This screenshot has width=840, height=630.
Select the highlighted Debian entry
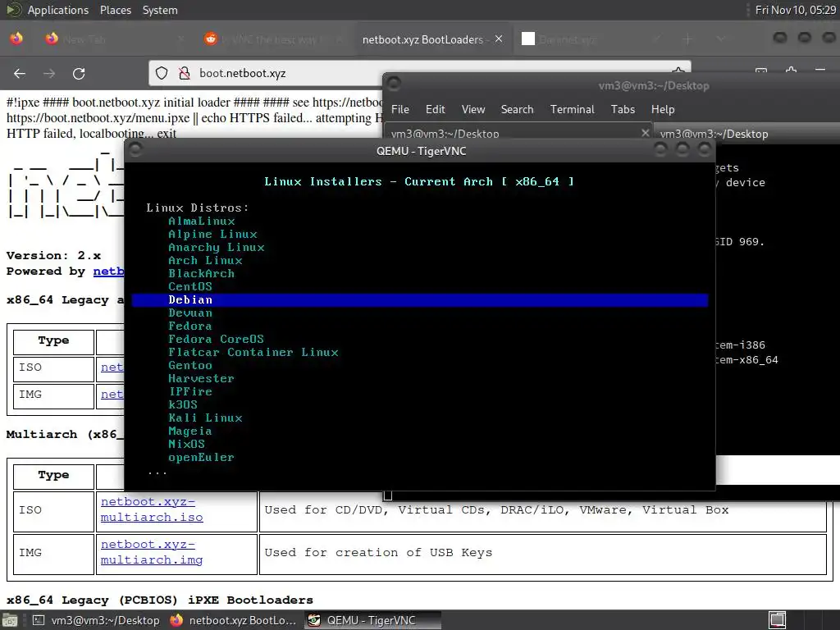click(x=420, y=300)
